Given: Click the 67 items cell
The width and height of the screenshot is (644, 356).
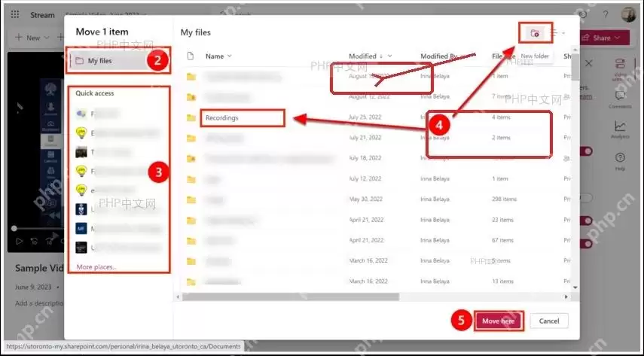Looking at the screenshot, I should pos(502,240).
